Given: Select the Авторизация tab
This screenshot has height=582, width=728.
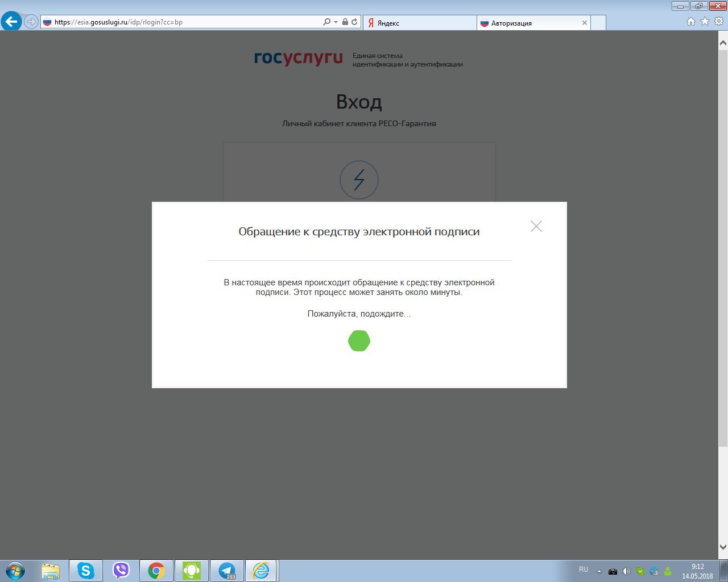Looking at the screenshot, I should 526,23.
